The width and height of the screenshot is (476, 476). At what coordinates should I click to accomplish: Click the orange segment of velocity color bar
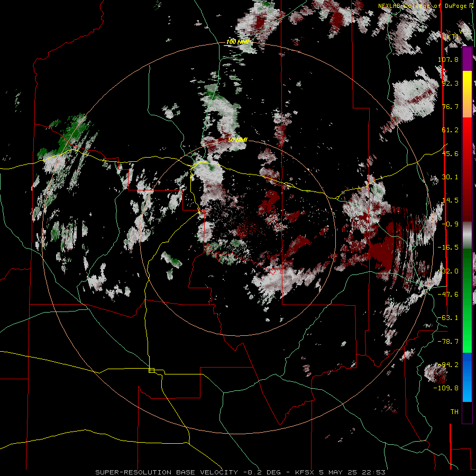pos(467,106)
